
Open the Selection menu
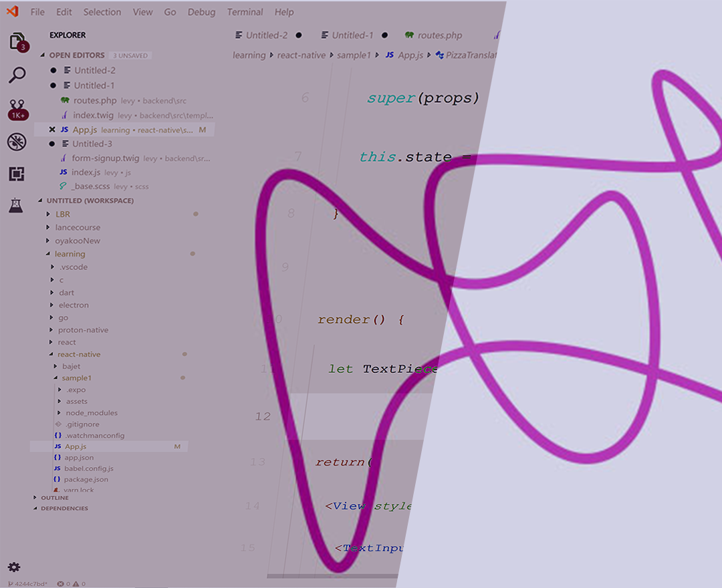102,12
